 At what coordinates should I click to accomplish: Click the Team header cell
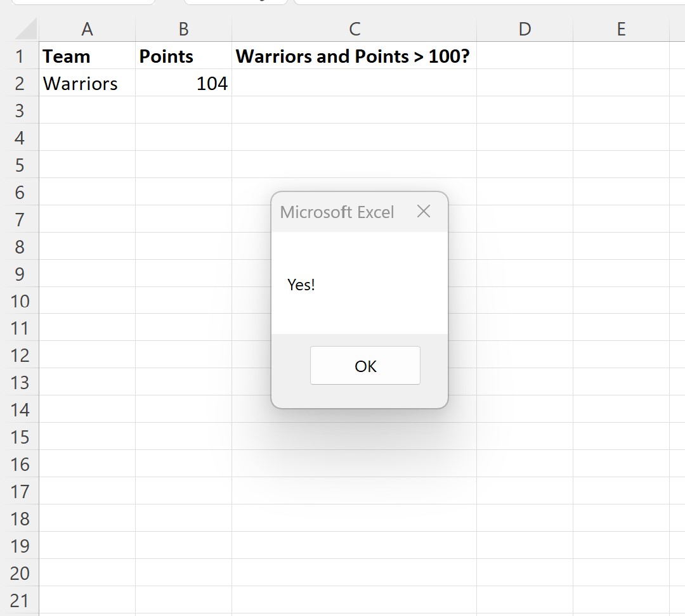pos(88,56)
